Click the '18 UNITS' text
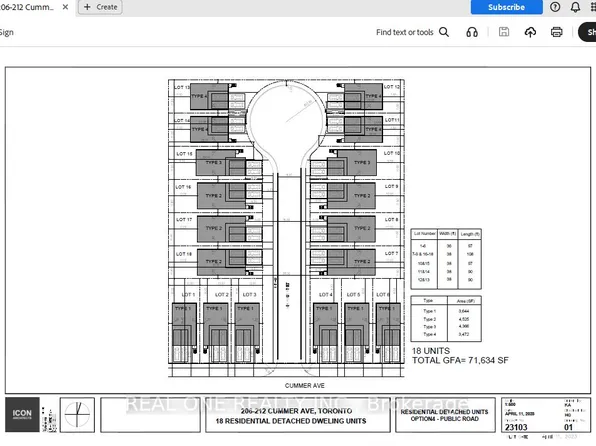This screenshot has width=596, height=446. click(x=431, y=351)
